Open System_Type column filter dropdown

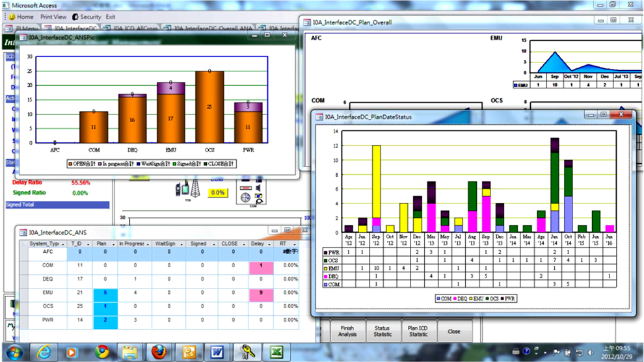point(63,244)
